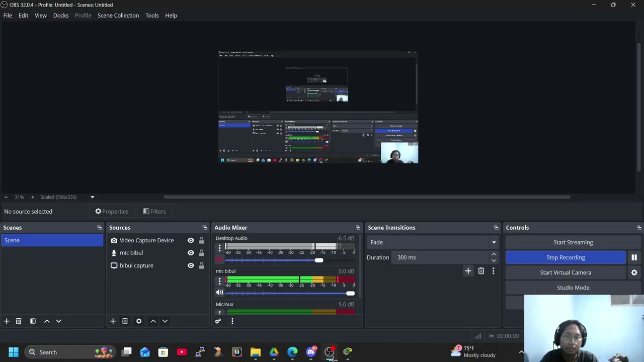Image resolution: width=644 pixels, height=362 pixels.
Task: Open Desktop Audio three-dot options
Action: [x=219, y=248]
